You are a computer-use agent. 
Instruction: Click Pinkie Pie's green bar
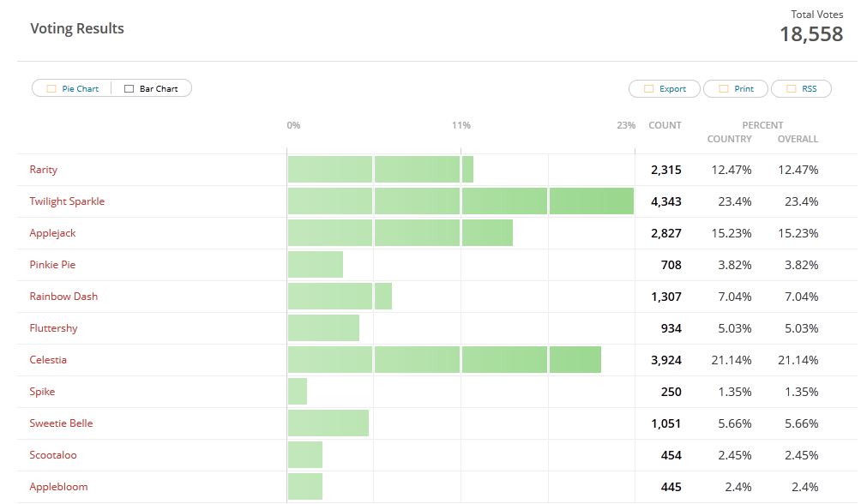click(x=316, y=265)
